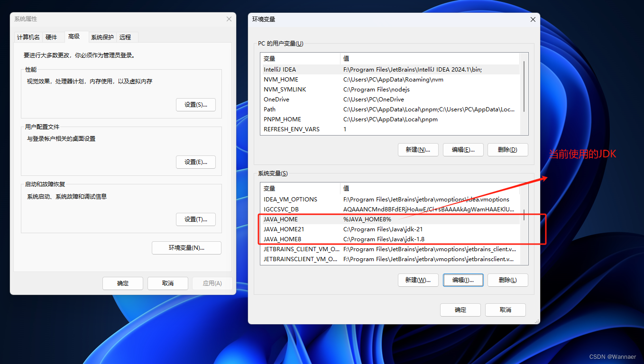This screenshot has height=364, width=644.
Task: Close the 环境变量 dialog
Action: click(x=533, y=19)
